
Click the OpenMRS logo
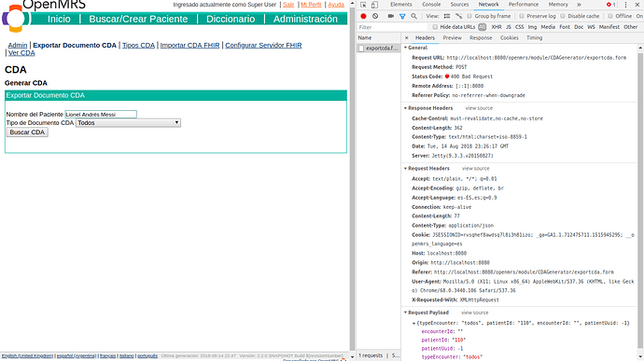point(16,19)
